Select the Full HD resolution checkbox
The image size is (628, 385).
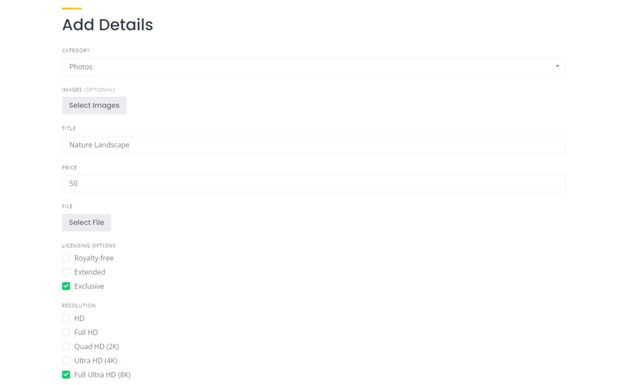tap(66, 332)
